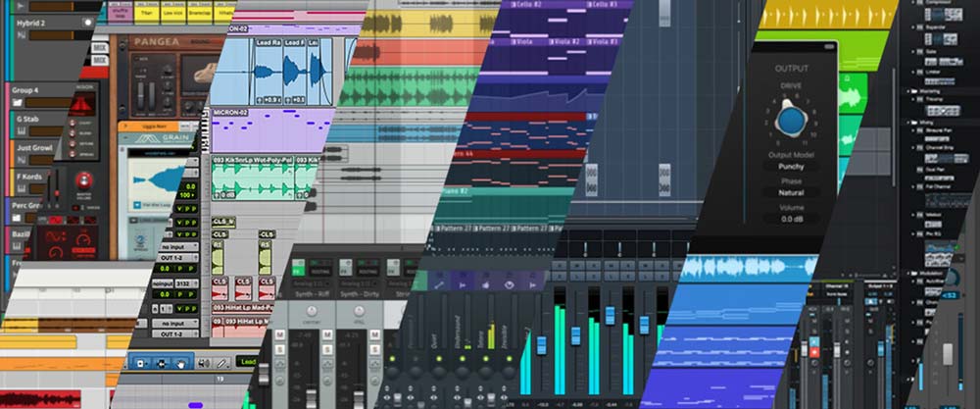Select the pencil tool in bottom toolbar

point(220,362)
